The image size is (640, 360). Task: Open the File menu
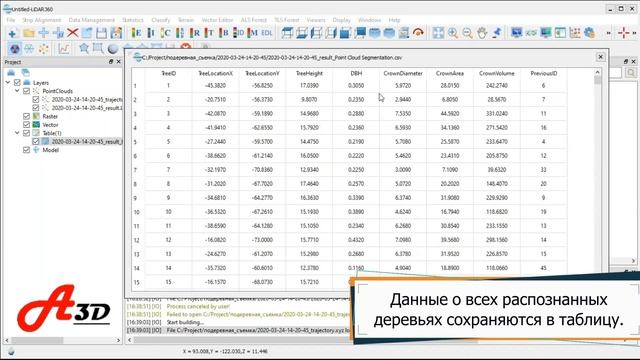[x=11, y=20]
